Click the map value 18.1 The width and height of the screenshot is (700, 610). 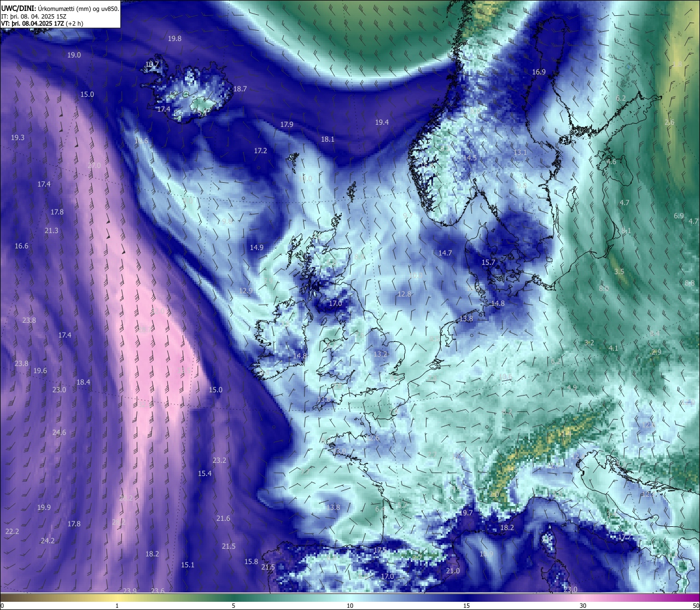[328, 139]
